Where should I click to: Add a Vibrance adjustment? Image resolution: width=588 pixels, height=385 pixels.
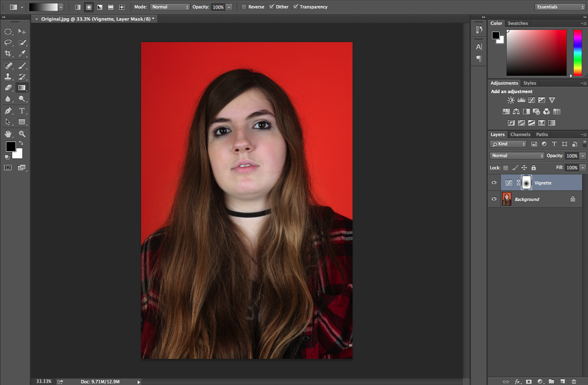pyautogui.click(x=552, y=100)
